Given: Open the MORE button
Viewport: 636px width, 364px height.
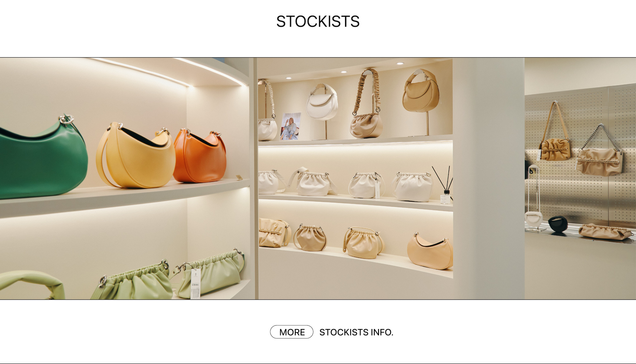Looking at the screenshot, I should pyautogui.click(x=291, y=332).
